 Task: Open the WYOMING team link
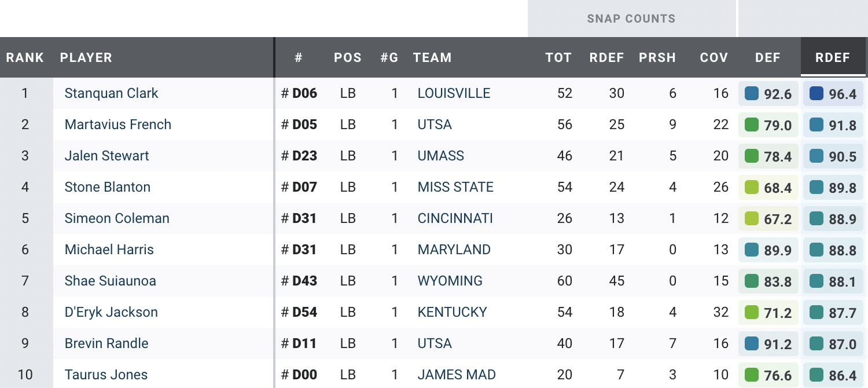point(450,281)
